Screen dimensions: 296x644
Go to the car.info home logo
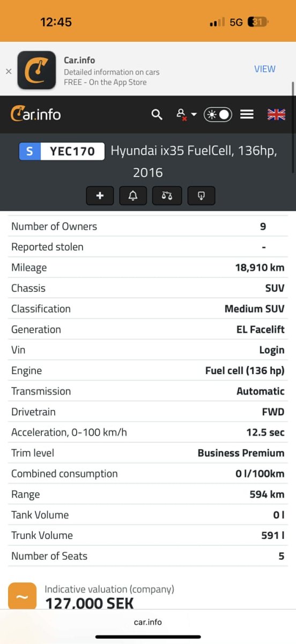pyautogui.click(x=35, y=114)
